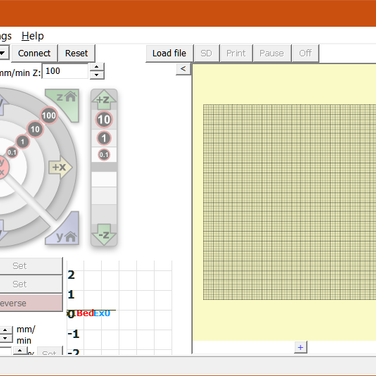
Task: Select Z step 10 circle
Action: point(104,120)
